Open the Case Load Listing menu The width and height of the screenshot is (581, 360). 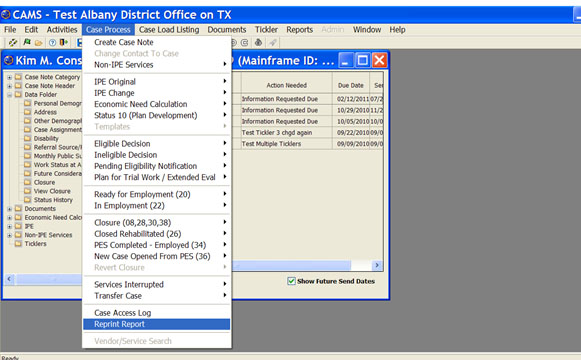(169, 30)
